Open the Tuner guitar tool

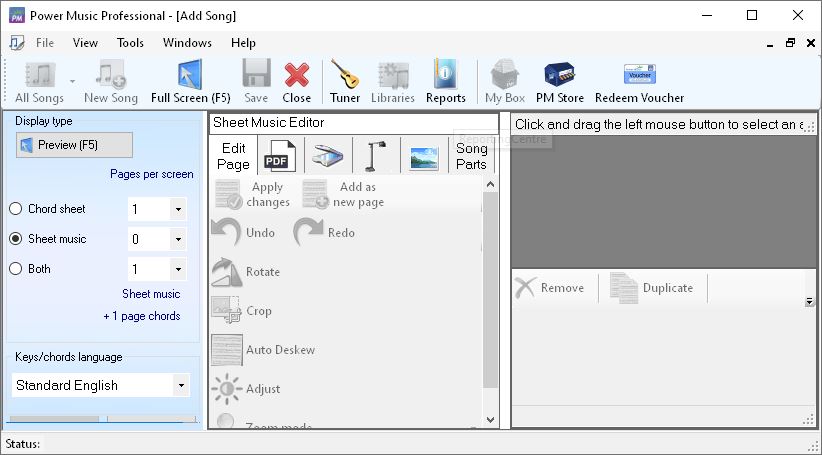(345, 81)
